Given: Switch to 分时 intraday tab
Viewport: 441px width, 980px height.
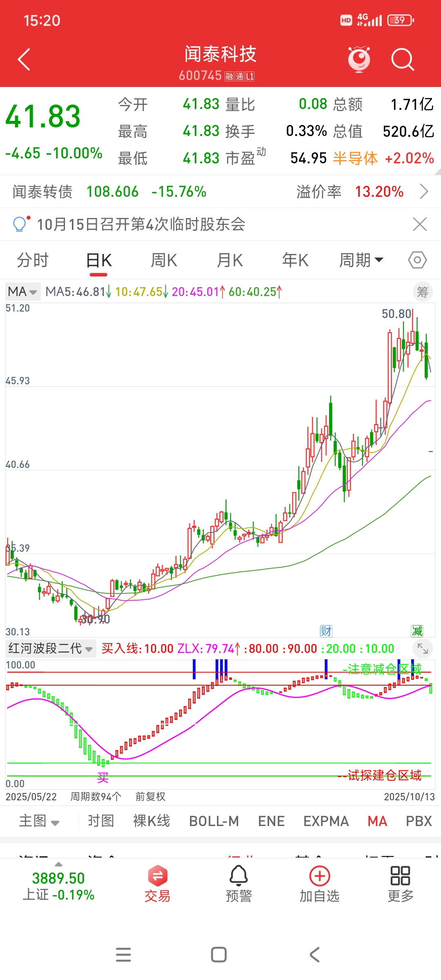Looking at the screenshot, I should (33, 260).
